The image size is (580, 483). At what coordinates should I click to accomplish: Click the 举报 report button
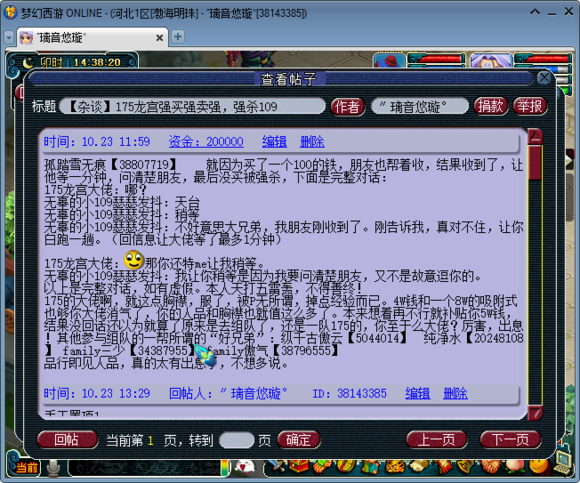(530, 107)
